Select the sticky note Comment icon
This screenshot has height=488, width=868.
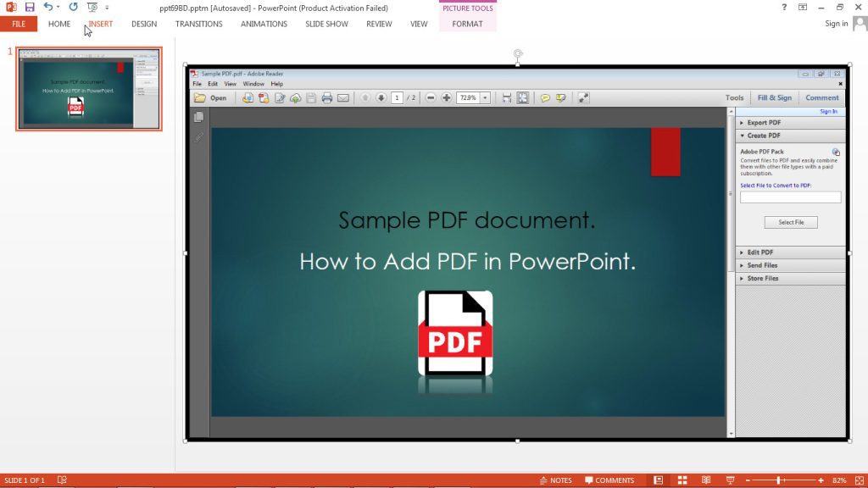coord(546,97)
